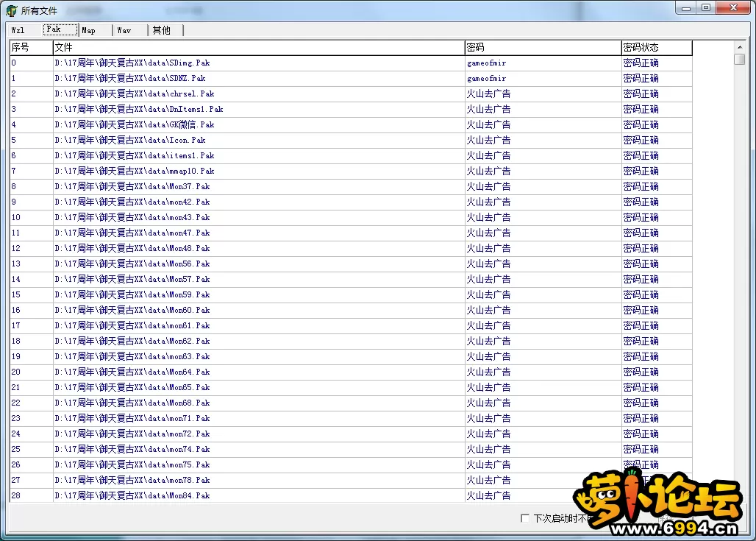Click the application icon in title bar

point(12,10)
